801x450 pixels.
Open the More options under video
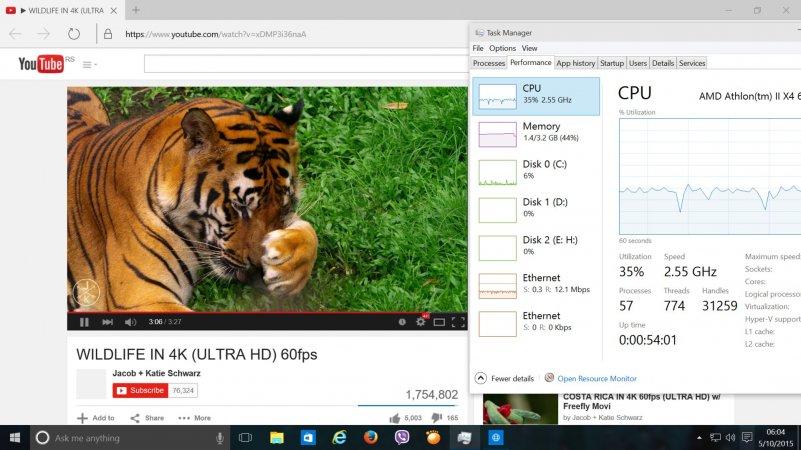click(195, 418)
